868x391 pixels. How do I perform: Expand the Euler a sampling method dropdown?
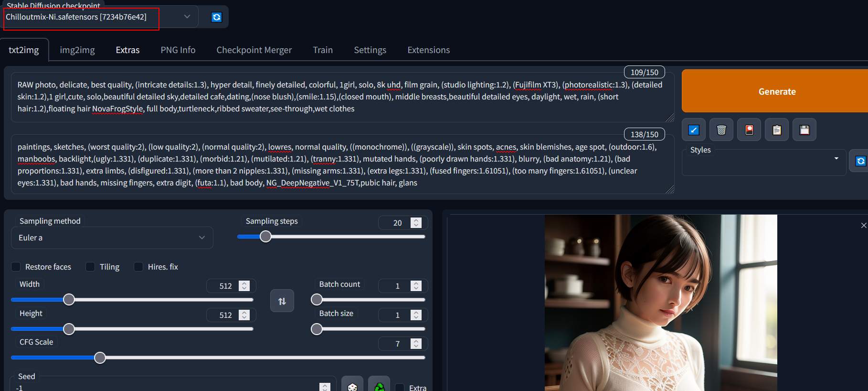pyautogui.click(x=112, y=238)
